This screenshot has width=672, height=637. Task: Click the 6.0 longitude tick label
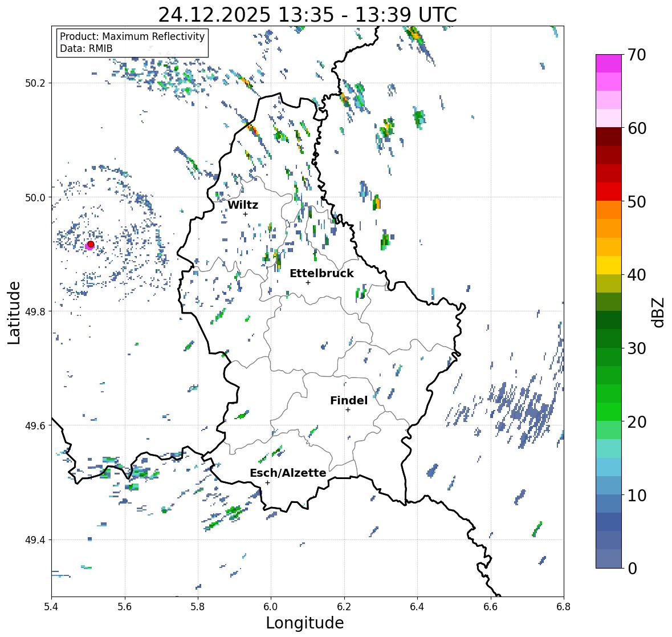pyautogui.click(x=271, y=607)
